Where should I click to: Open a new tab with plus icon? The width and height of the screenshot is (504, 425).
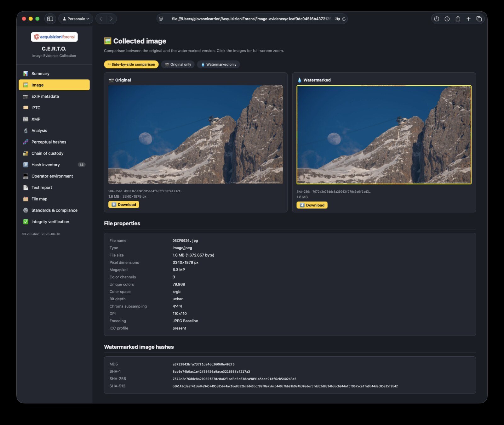tap(468, 19)
